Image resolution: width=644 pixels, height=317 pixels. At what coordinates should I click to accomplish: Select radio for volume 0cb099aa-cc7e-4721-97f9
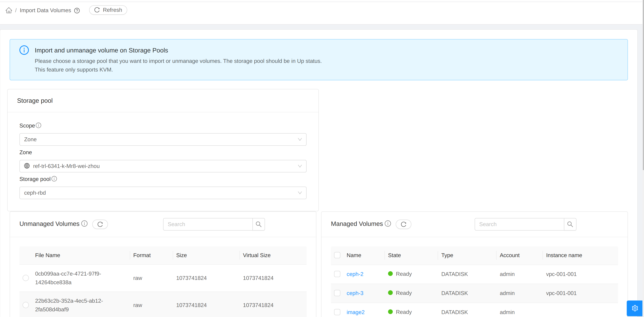pyautogui.click(x=26, y=278)
